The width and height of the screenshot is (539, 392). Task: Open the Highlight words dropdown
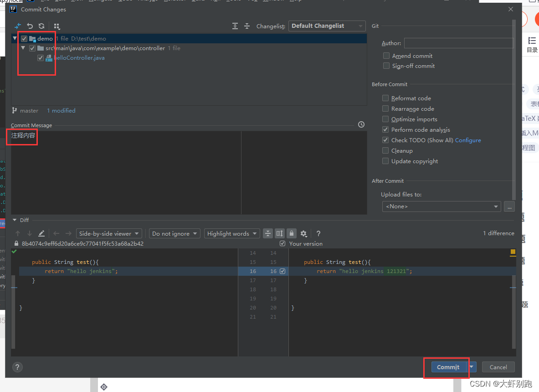point(232,233)
